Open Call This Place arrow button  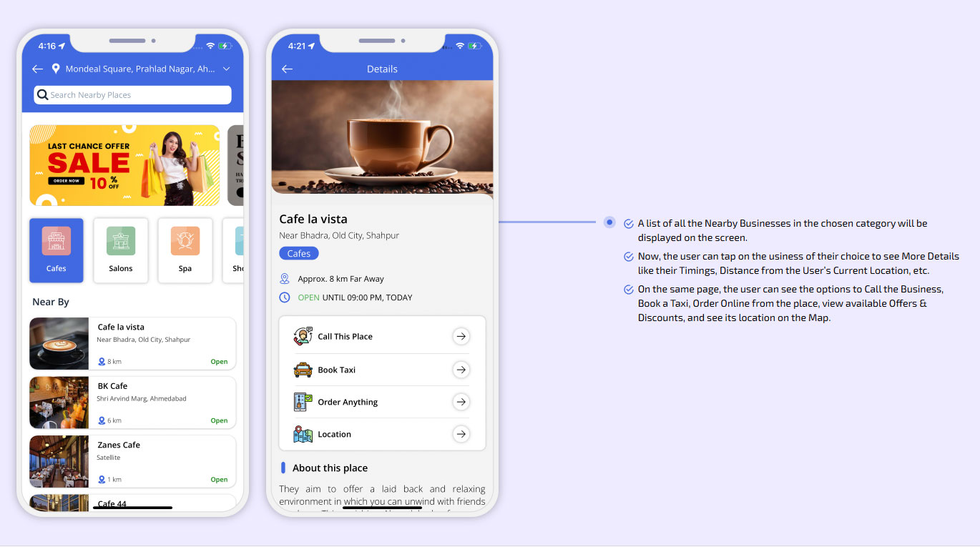coord(461,337)
